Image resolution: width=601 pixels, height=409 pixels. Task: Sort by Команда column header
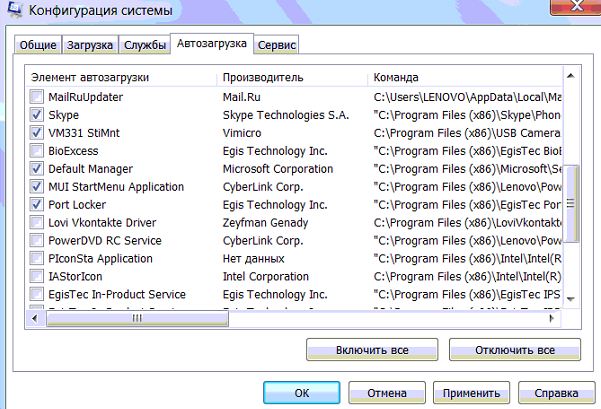465,77
